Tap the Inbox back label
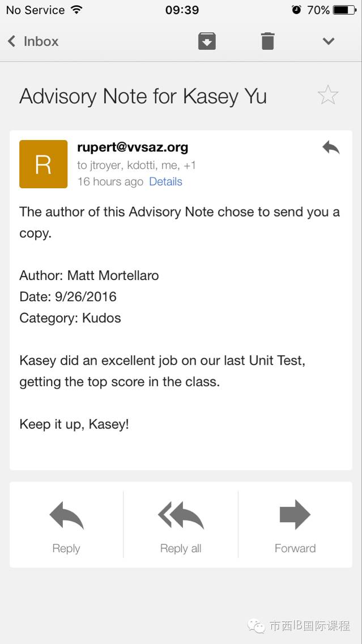The height and width of the screenshot is (644, 362). point(41,41)
